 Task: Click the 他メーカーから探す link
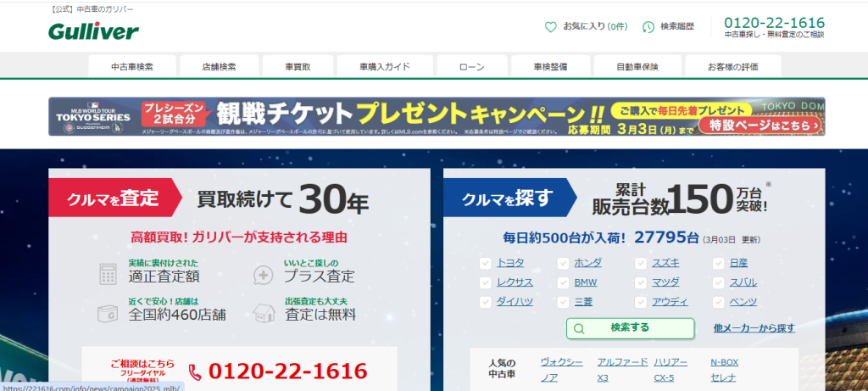(754, 328)
